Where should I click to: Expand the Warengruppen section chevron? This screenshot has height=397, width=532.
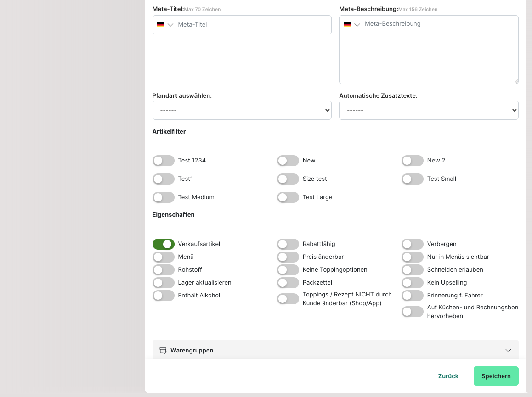pos(508,350)
